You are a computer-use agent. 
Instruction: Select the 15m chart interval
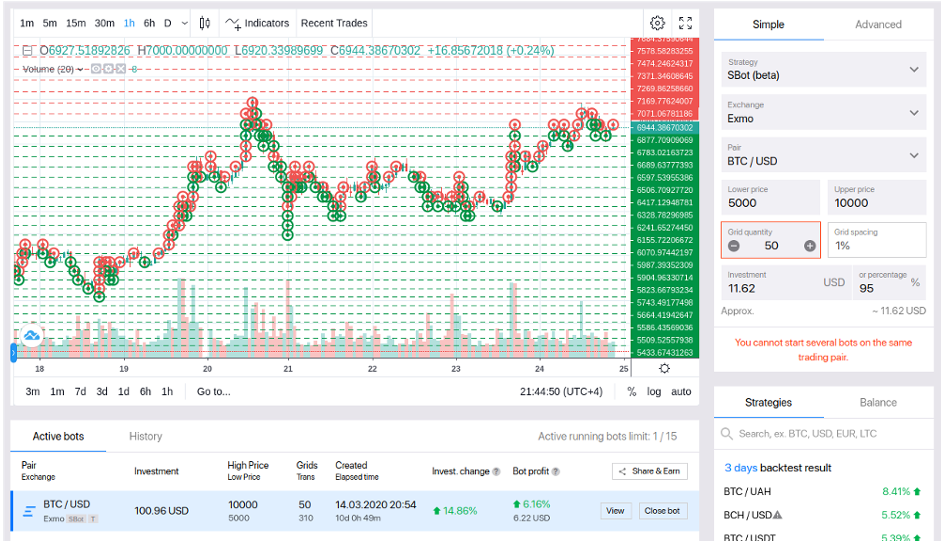[x=76, y=23]
